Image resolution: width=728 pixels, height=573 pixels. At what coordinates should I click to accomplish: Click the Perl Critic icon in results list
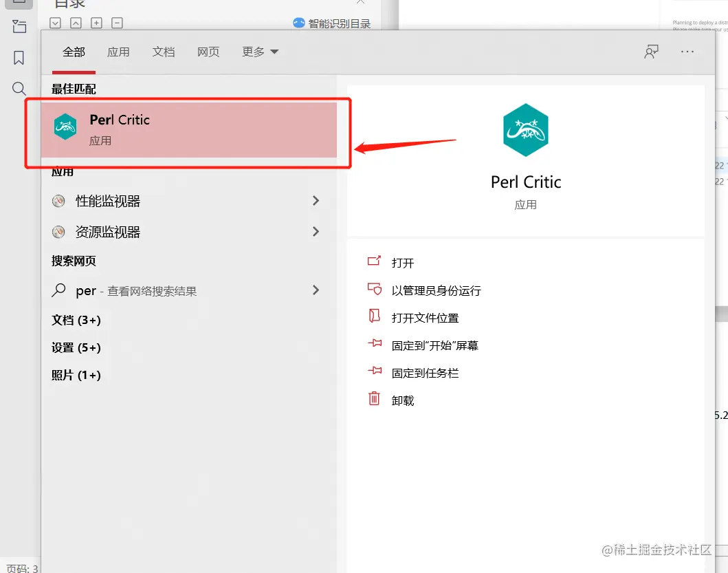point(65,127)
